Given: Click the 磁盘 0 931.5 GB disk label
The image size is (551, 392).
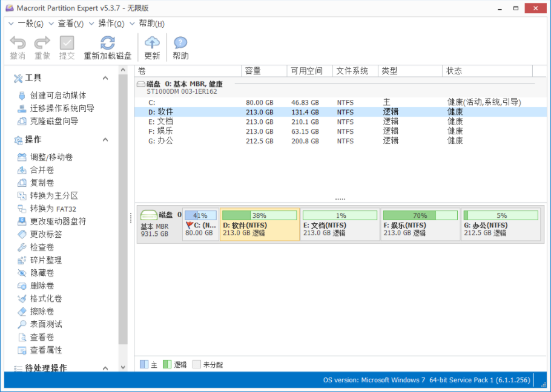Looking at the screenshot, I should [x=160, y=224].
